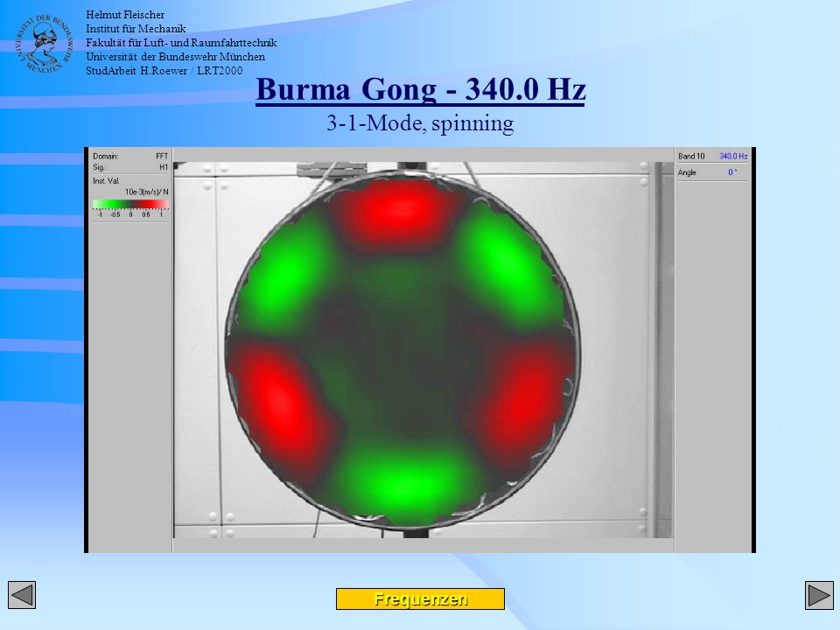Screen dimensions: 840x630
Task: Click the Institut für Mechanik line
Action: tap(136, 28)
